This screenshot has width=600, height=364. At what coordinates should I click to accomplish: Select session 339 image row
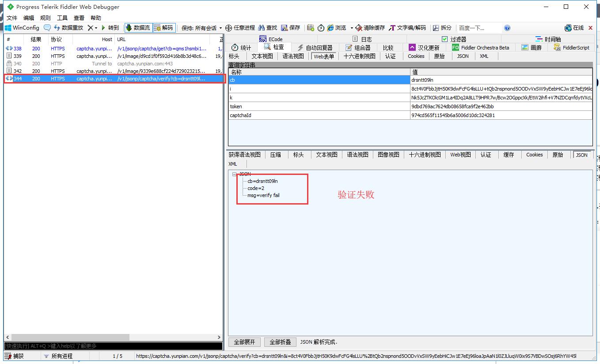pyautogui.click(x=114, y=56)
